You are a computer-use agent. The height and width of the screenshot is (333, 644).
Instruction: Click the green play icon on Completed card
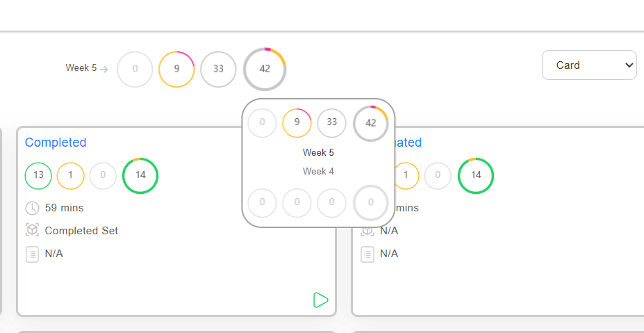click(x=320, y=300)
